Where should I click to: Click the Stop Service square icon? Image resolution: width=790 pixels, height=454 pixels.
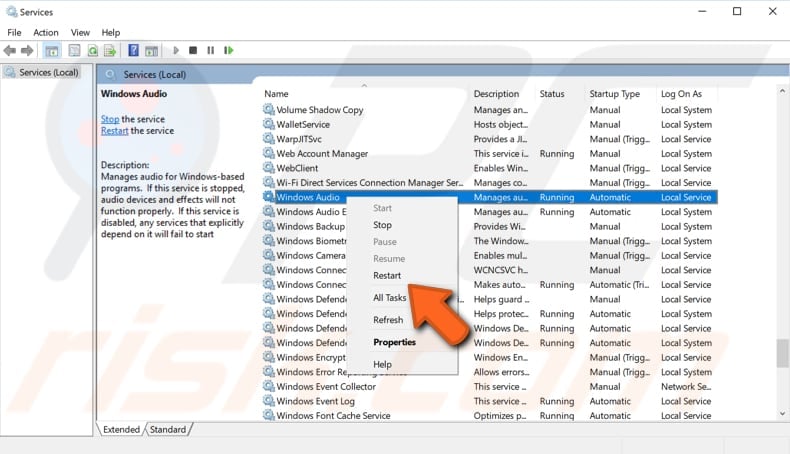click(x=193, y=50)
